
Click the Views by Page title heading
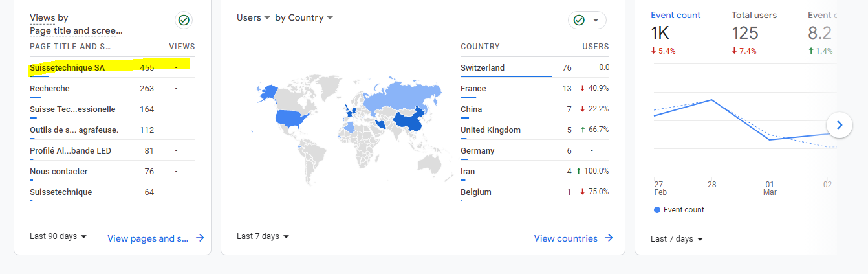point(76,24)
